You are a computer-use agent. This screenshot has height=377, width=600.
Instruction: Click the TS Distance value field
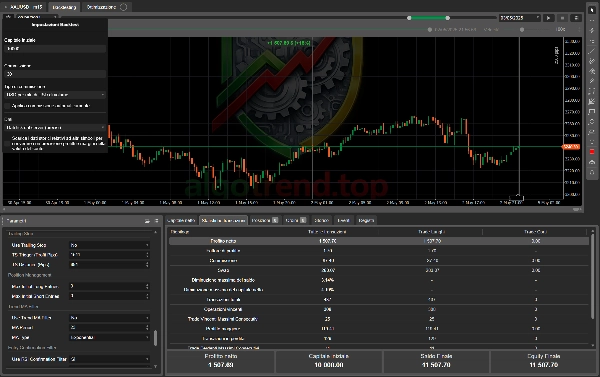point(109,264)
